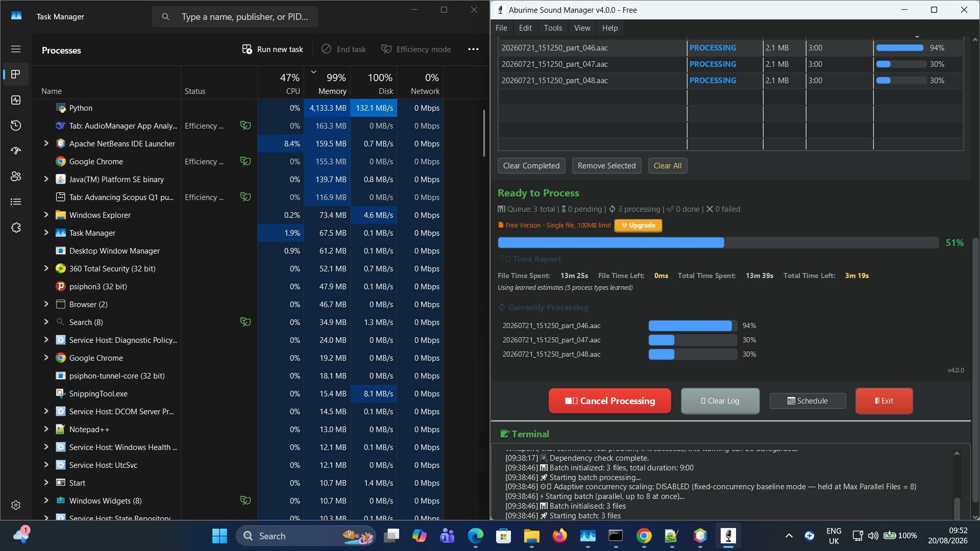Click the Remove Selected button
Image resolution: width=980 pixels, height=551 pixels.
pos(606,166)
